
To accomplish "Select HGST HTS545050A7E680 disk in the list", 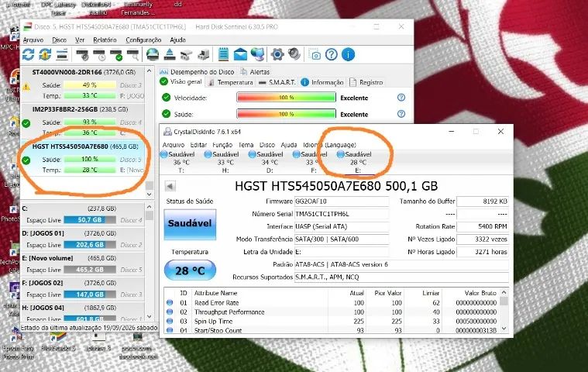I will [x=82, y=158].
